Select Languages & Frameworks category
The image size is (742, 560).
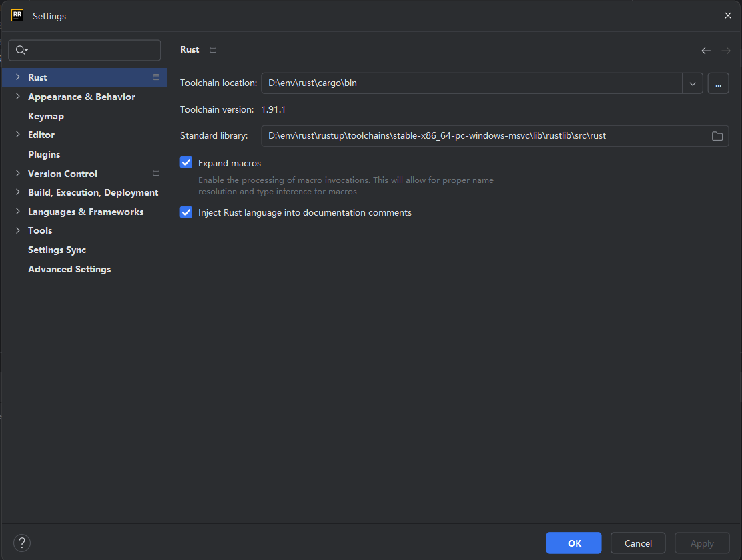(x=84, y=212)
